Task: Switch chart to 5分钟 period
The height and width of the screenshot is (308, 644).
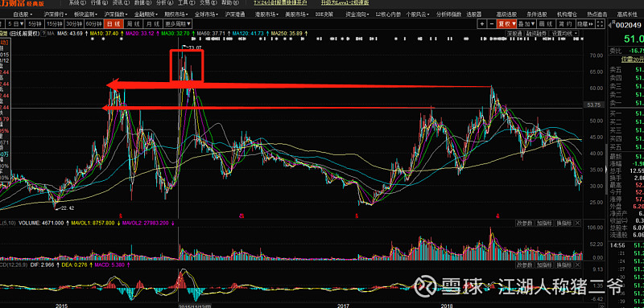Action: pyautogui.click(x=35, y=23)
